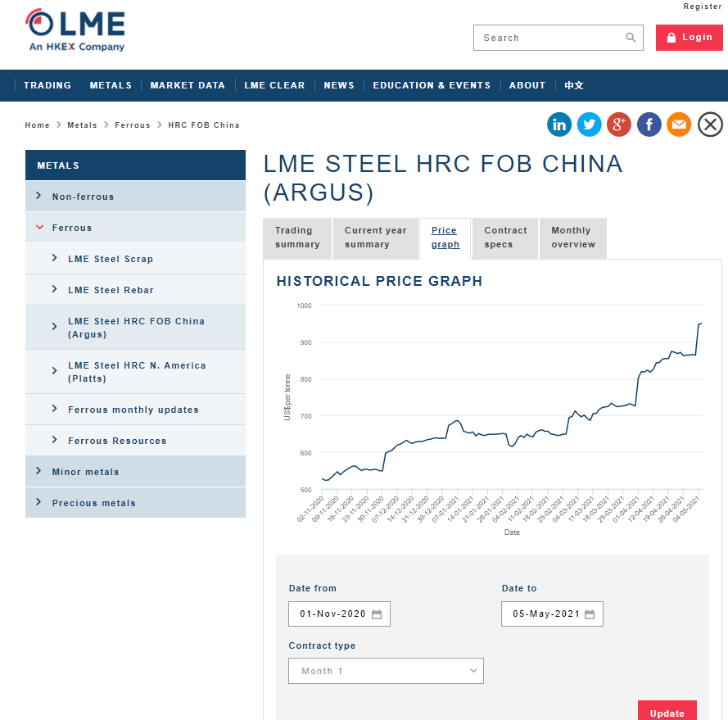Go to Home breadcrumb
Screen dimensions: 728x720
click(x=37, y=125)
